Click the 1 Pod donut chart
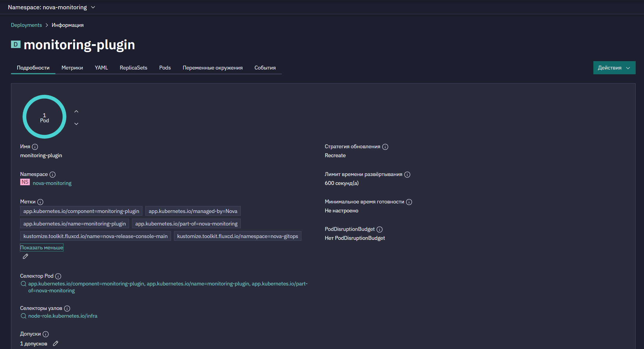 (44, 117)
